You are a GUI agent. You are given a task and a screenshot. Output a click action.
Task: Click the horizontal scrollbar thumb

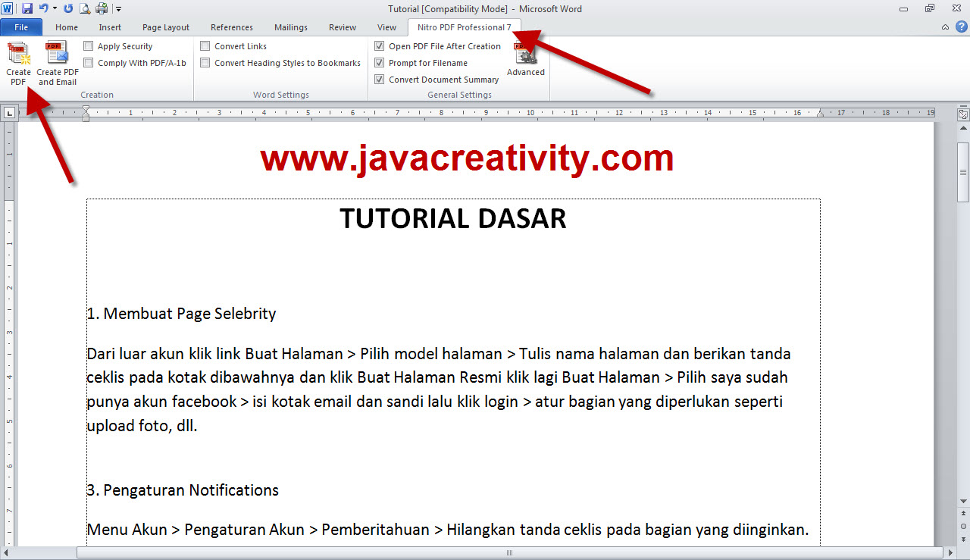[509, 552]
